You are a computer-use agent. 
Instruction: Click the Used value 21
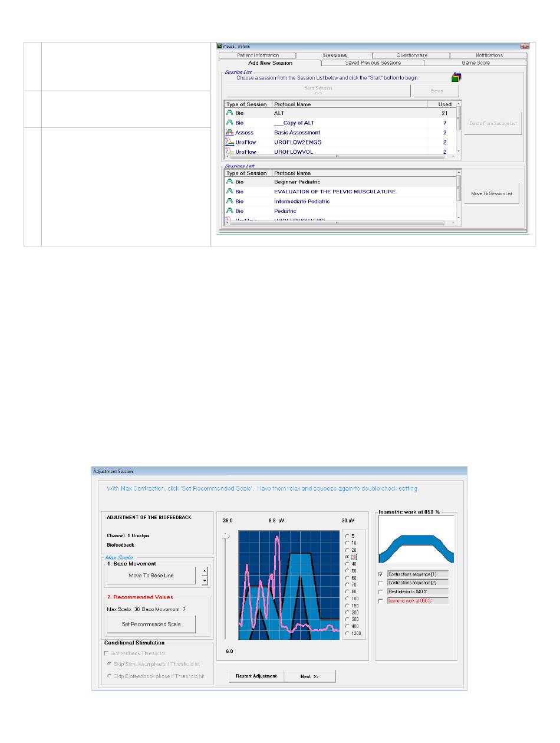tap(444, 113)
